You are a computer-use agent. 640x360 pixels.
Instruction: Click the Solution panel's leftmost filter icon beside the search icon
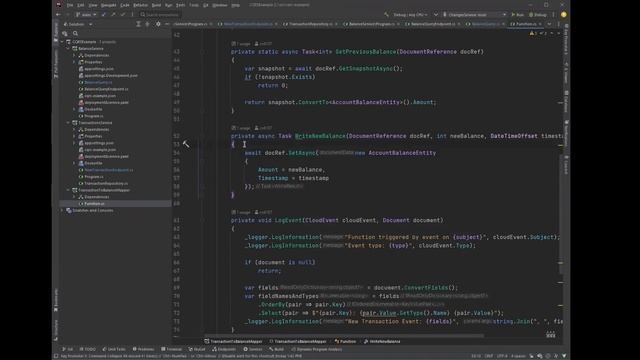pos(65,33)
